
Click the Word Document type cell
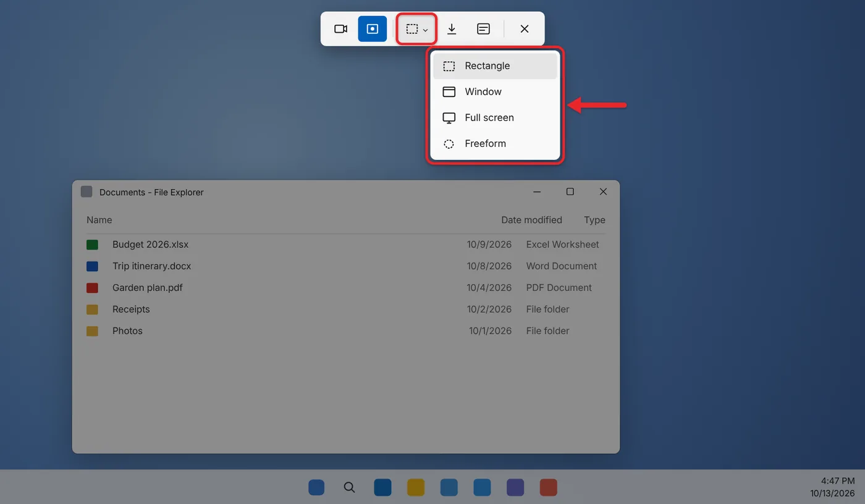562,266
